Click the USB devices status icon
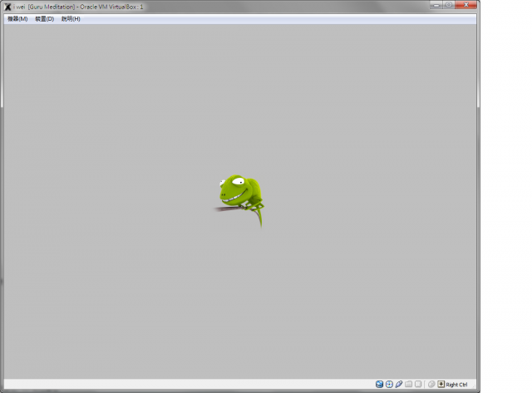 (x=399, y=384)
